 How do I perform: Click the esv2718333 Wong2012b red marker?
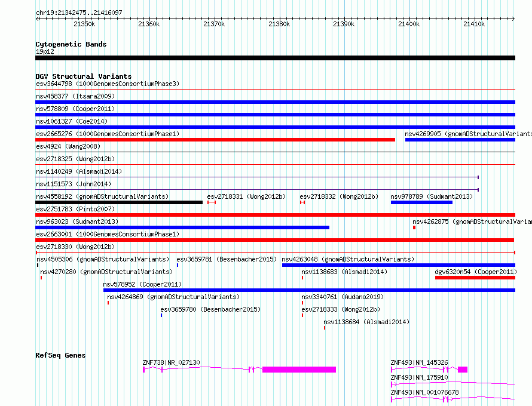click(302, 315)
